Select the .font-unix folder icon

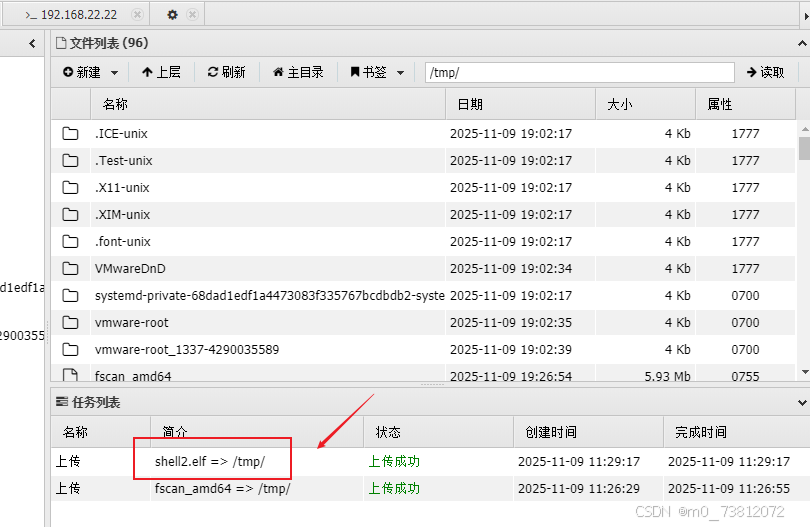(70, 241)
